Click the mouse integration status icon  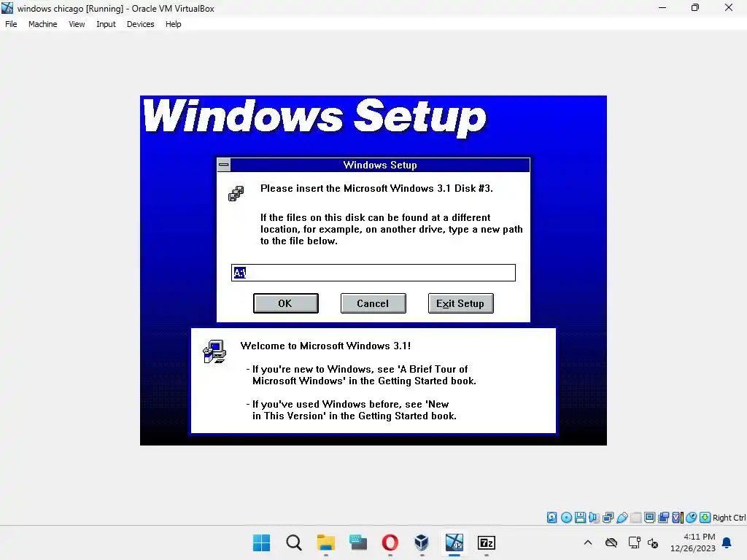(x=692, y=517)
